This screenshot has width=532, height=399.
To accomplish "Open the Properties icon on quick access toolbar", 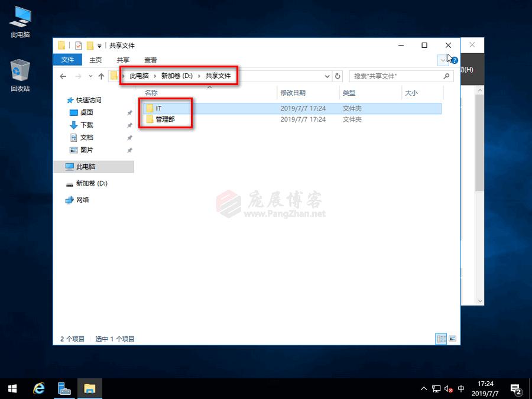I will tap(77, 46).
